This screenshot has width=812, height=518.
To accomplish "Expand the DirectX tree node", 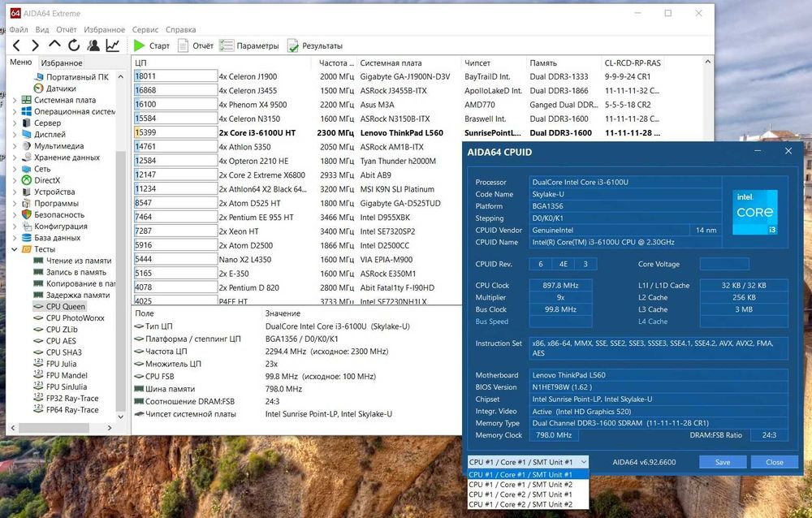I will pyautogui.click(x=15, y=180).
